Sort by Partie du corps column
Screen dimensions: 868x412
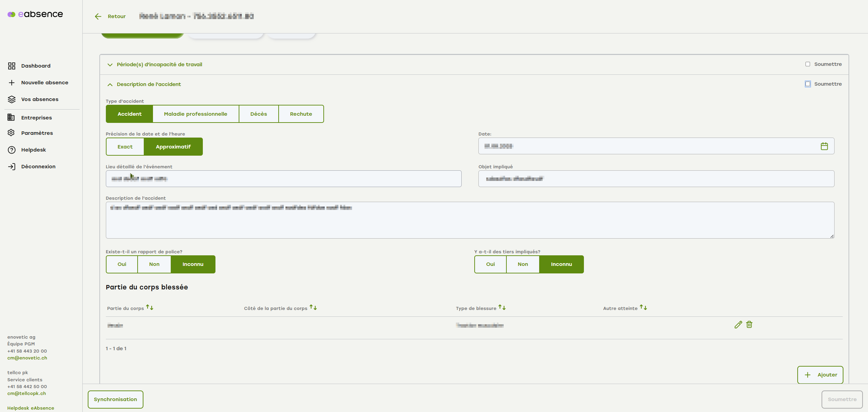[x=150, y=308]
